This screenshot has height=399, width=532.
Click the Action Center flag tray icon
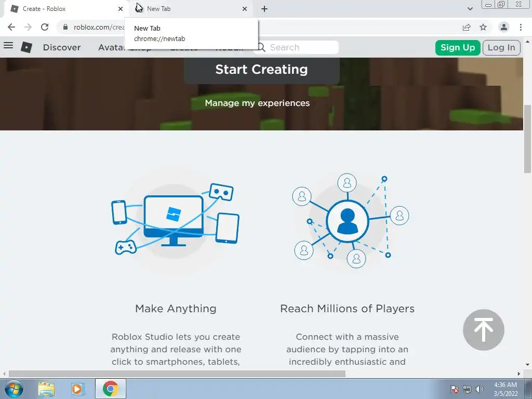455,389
